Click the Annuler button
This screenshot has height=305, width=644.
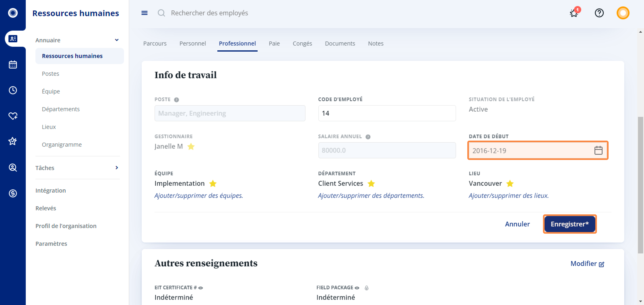pyautogui.click(x=517, y=224)
